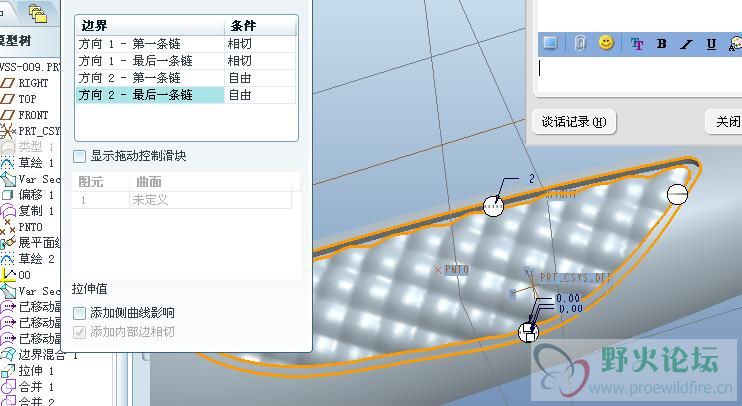Open 相切 condition for 方向 1 最后一条链
Image resolution: width=742 pixels, height=406 pixels.
point(260,61)
